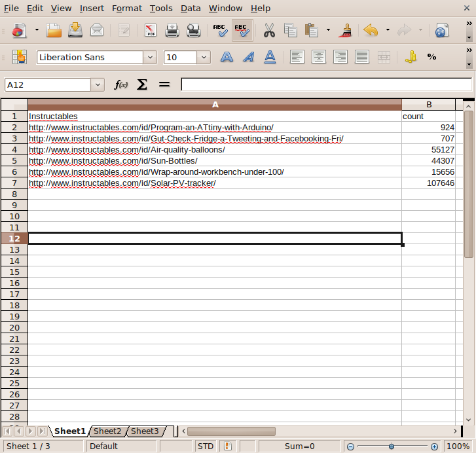The width and height of the screenshot is (476, 453).
Task: Click the Sun-Bottles URL cell
Action: [215, 161]
